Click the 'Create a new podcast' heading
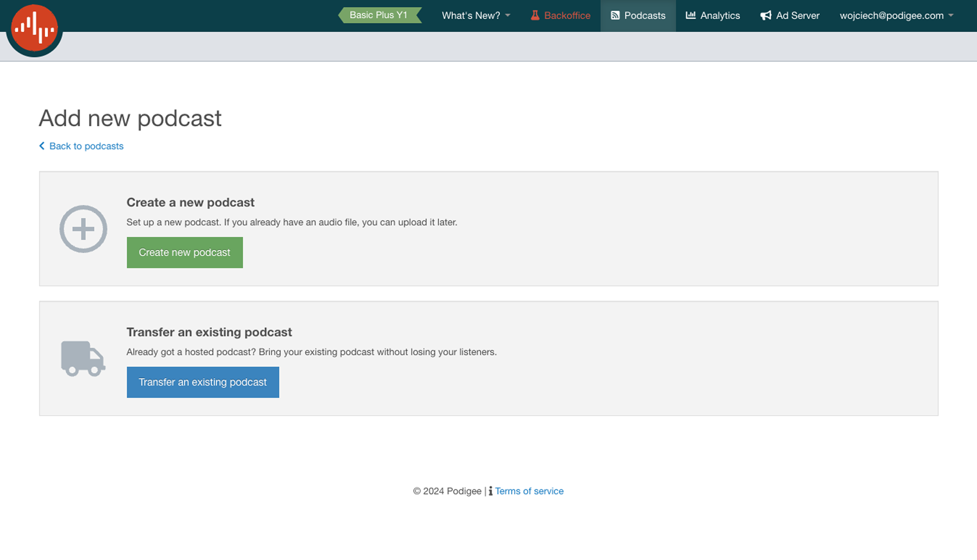977x560 pixels. click(190, 202)
